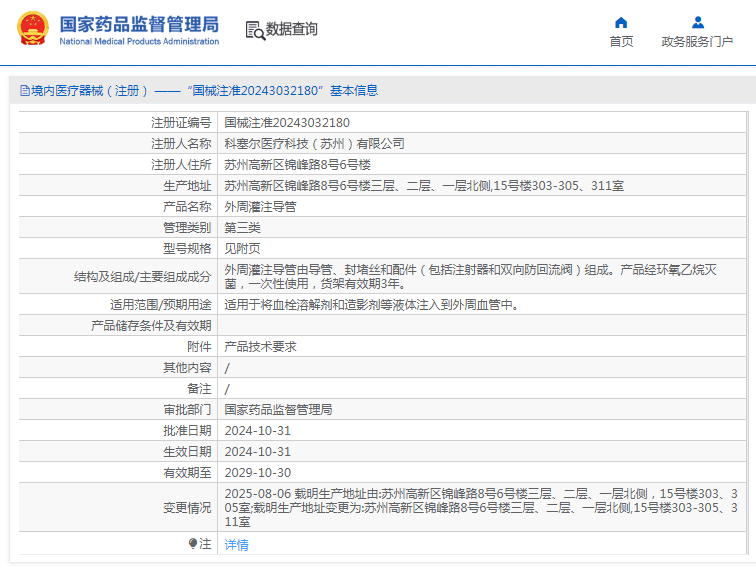This screenshot has width=756, height=566.
Task: Click the National Medical Products Administration subtitle
Action: [x=139, y=42]
